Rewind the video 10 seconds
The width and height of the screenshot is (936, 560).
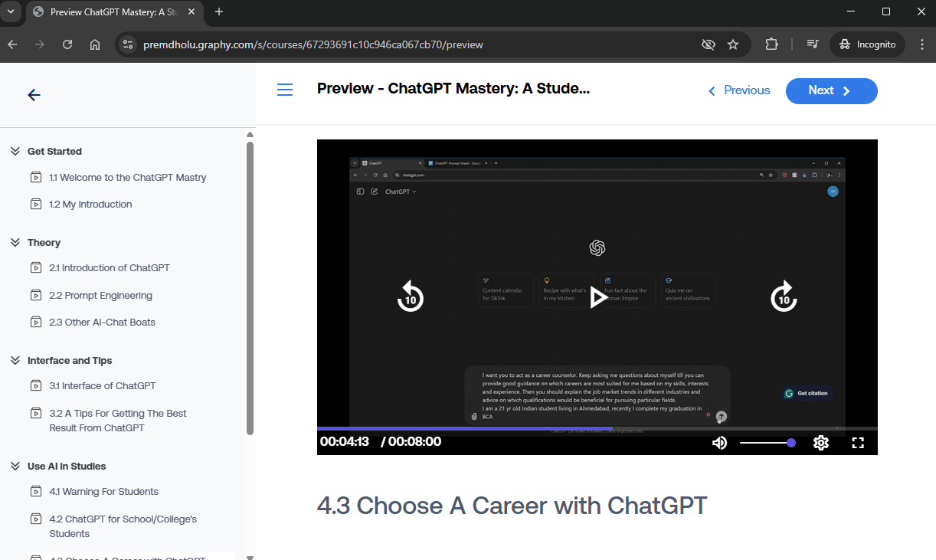pyautogui.click(x=411, y=296)
